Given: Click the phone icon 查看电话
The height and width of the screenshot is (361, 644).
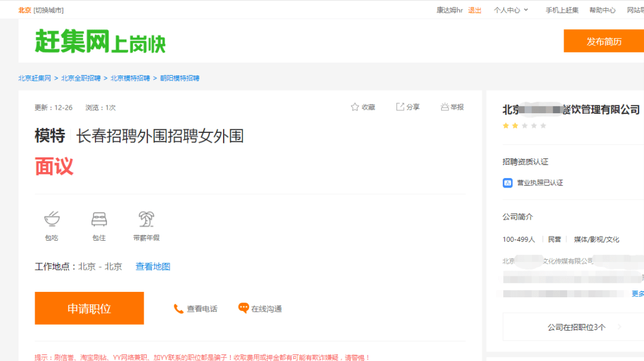Looking at the screenshot, I should pyautogui.click(x=178, y=309).
